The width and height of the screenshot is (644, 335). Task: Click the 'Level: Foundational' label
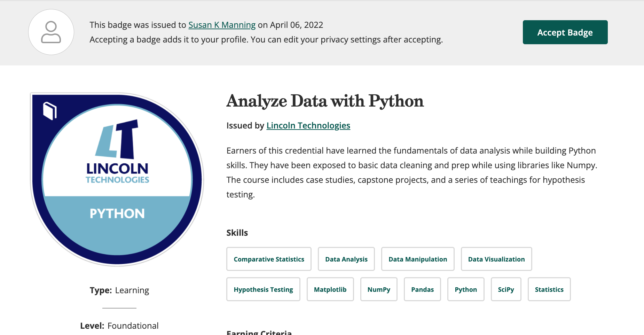[119, 326]
